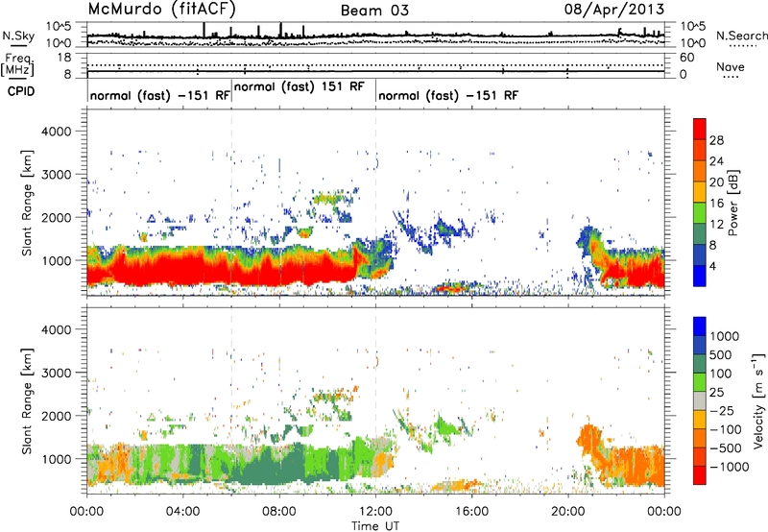Select the Beam 03 header label

(374, 11)
